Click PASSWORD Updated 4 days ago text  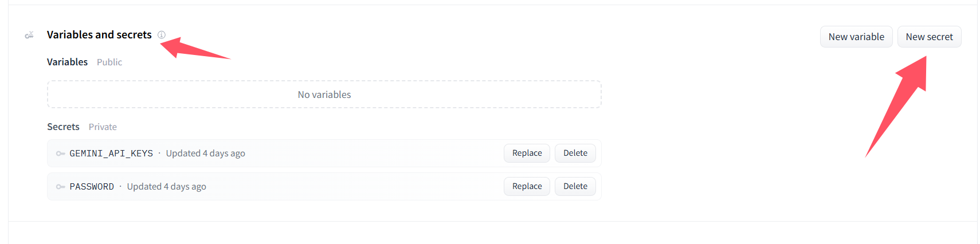click(166, 187)
